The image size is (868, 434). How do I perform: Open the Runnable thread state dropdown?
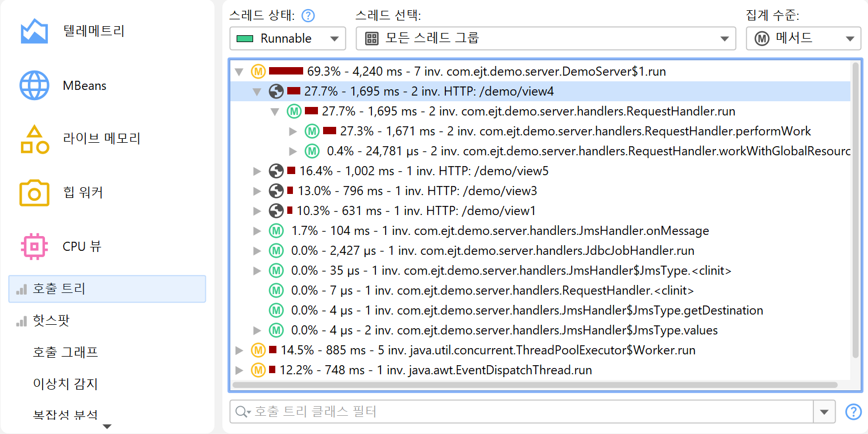click(287, 39)
